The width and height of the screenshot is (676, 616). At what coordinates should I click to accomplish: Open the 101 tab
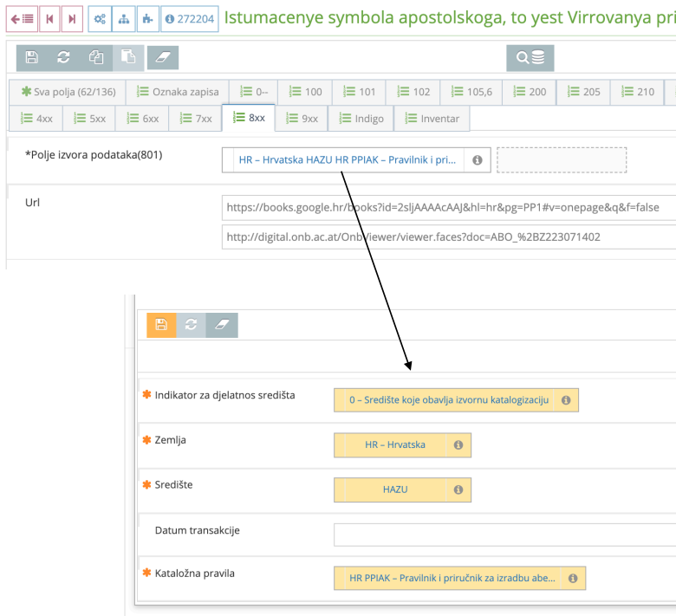tap(359, 92)
